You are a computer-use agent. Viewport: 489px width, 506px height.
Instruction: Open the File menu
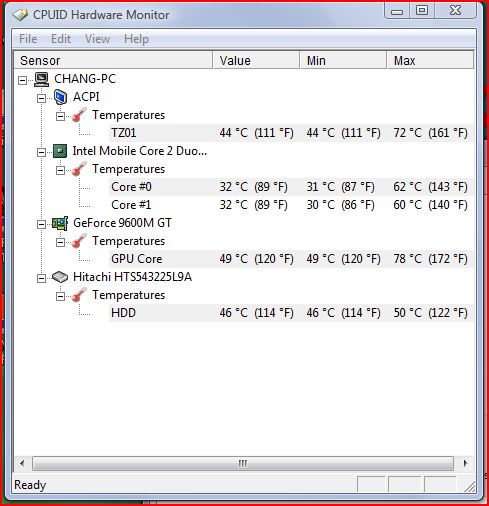(x=28, y=39)
